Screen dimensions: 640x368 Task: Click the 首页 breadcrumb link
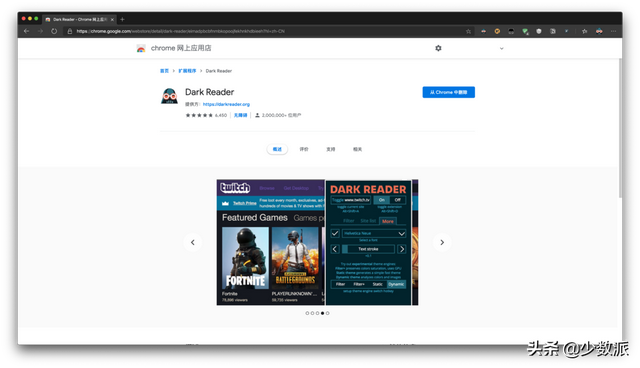coord(164,71)
